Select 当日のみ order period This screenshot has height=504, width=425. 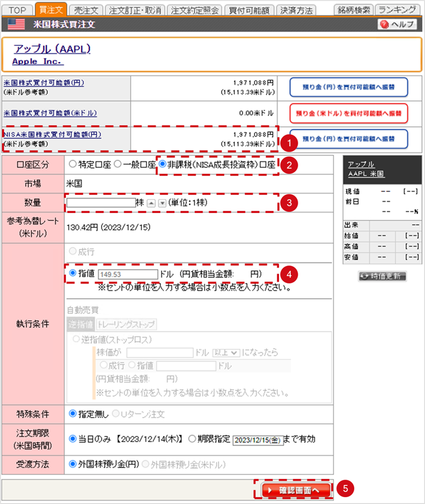pos(73,439)
